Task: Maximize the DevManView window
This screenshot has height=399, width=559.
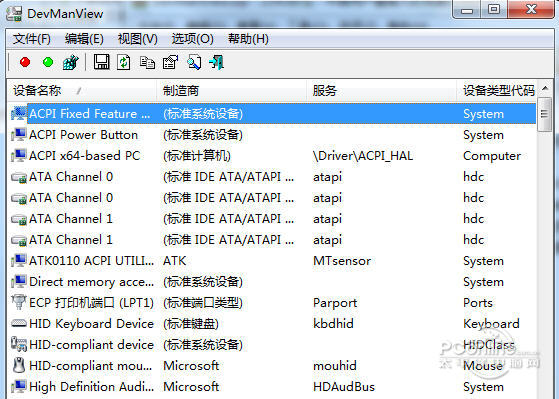Action: click(494, 10)
